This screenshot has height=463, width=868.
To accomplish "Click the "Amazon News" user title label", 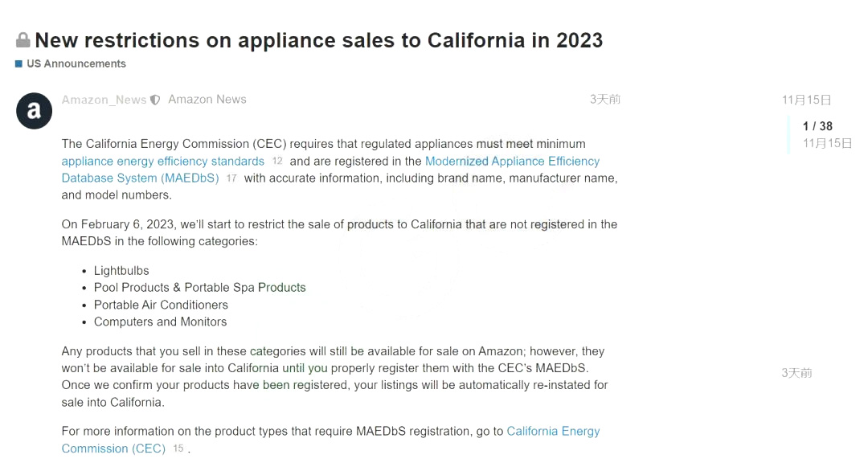I will coord(207,100).
